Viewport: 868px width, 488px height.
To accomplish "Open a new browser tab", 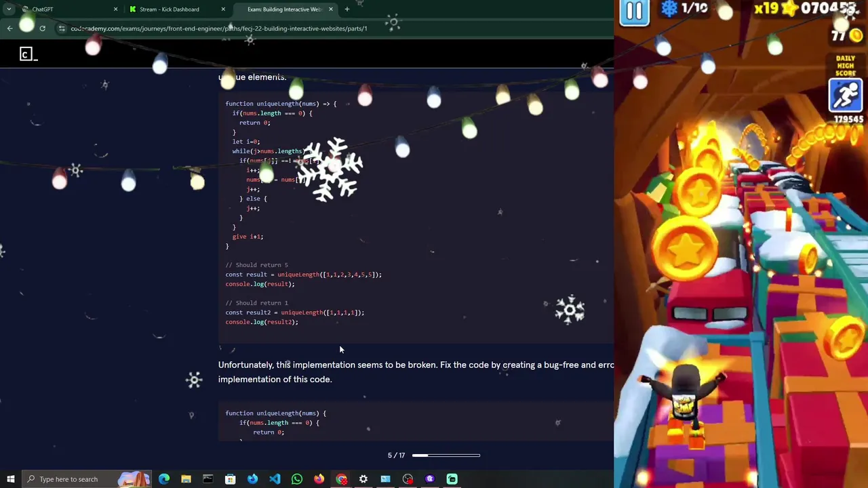I will pyautogui.click(x=347, y=9).
